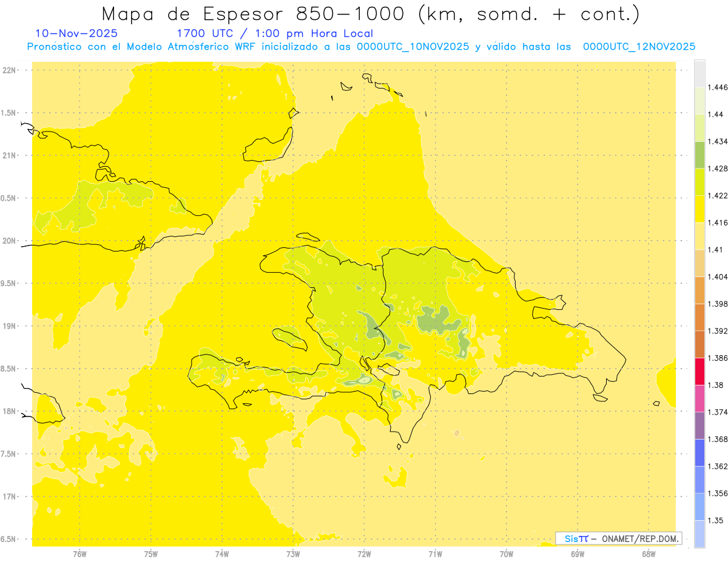Click the colorbar value "1.398"
This screenshot has height=562, width=728.
pos(717,304)
